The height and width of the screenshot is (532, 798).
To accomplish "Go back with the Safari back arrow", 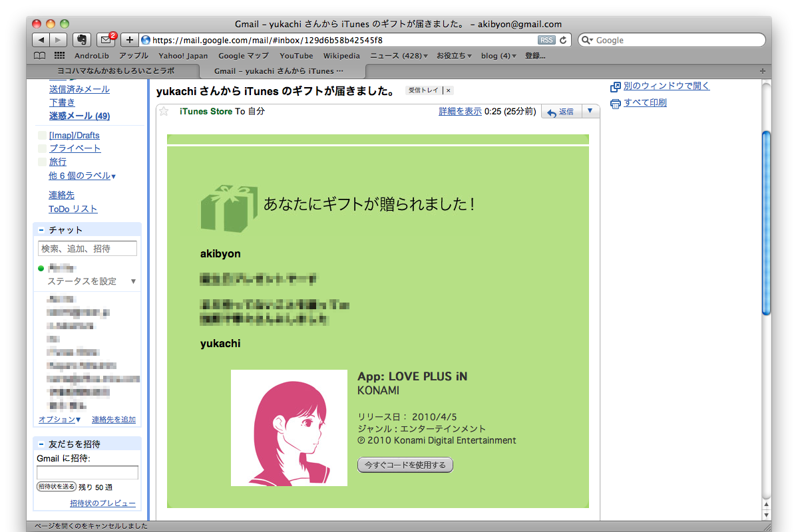I will [x=41, y=40].
